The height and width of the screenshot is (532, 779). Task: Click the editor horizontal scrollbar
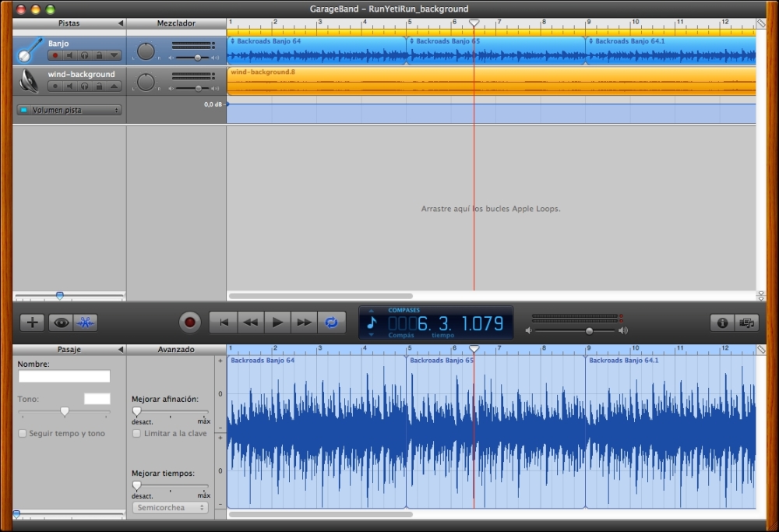(320, 515)
